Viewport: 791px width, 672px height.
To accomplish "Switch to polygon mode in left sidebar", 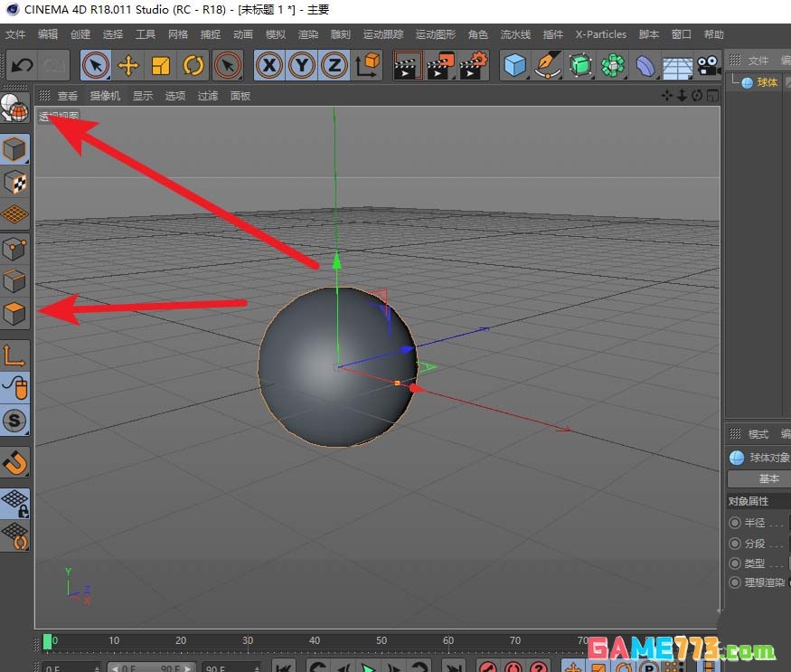I will click(15, 314).
